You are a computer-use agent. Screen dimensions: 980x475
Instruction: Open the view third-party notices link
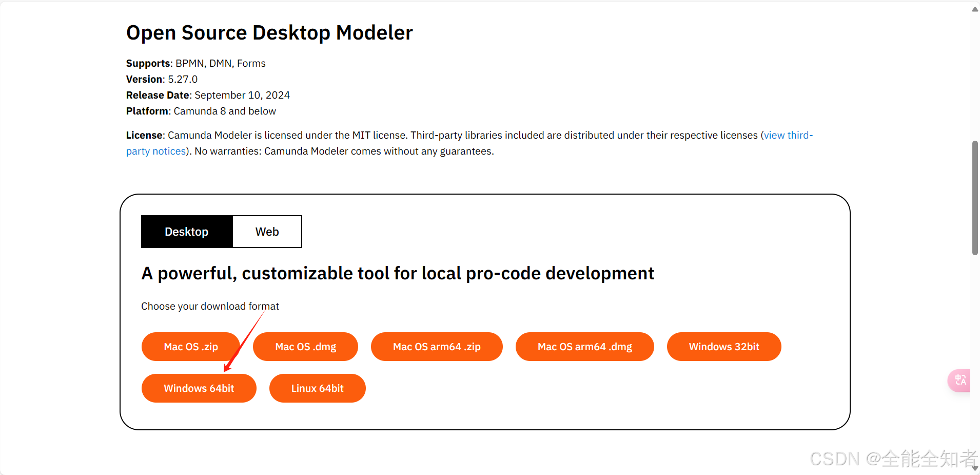[x=788, y=135]
